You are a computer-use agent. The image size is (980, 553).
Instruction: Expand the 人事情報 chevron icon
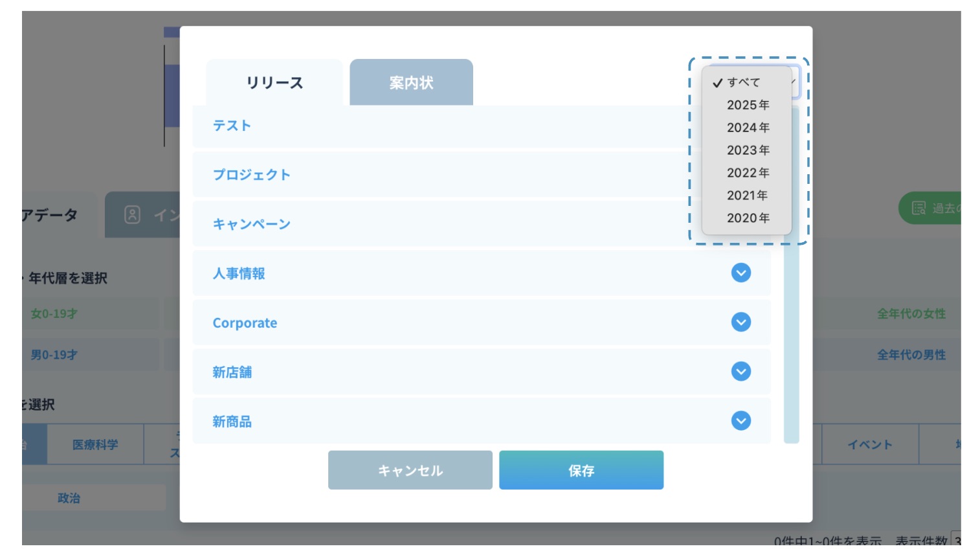(x=741, y=273)
